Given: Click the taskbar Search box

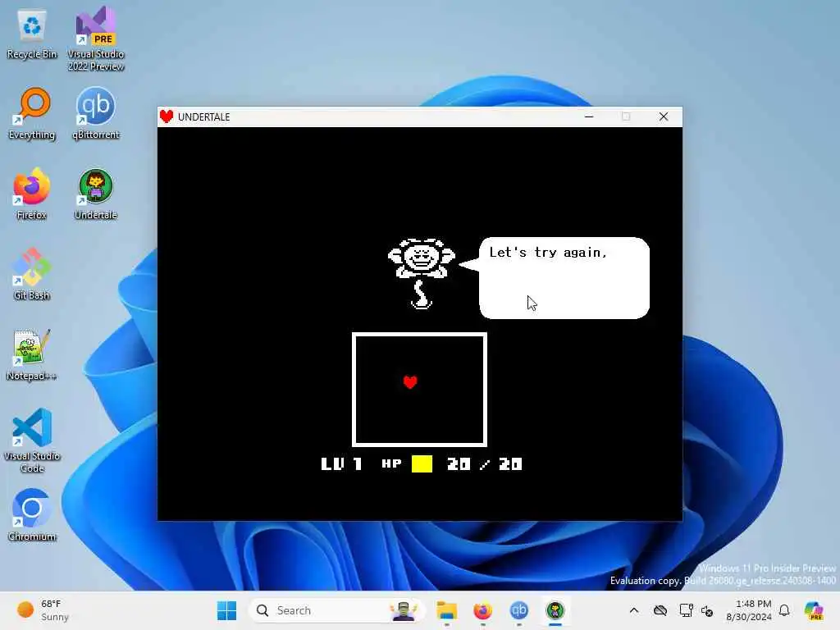Looking at the screenshot, I should pos(336,610).
